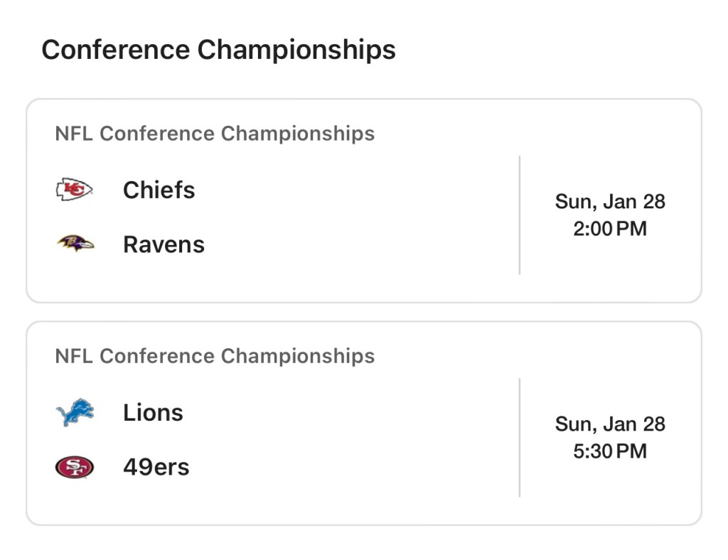Click the vertical divider in the Chiefs–Ravens card
The height and width of the screenshot is (560, 728).
coord(520,215)
